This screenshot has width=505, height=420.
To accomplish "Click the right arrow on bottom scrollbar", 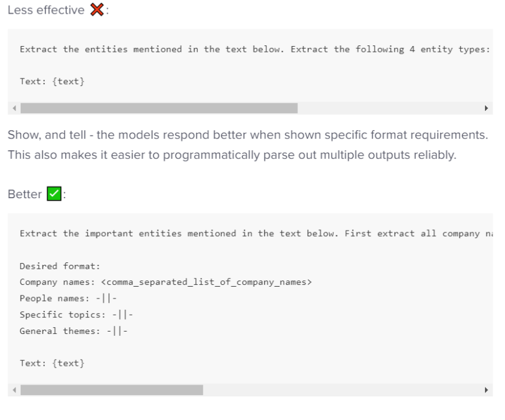I will [x=488, y=389].
